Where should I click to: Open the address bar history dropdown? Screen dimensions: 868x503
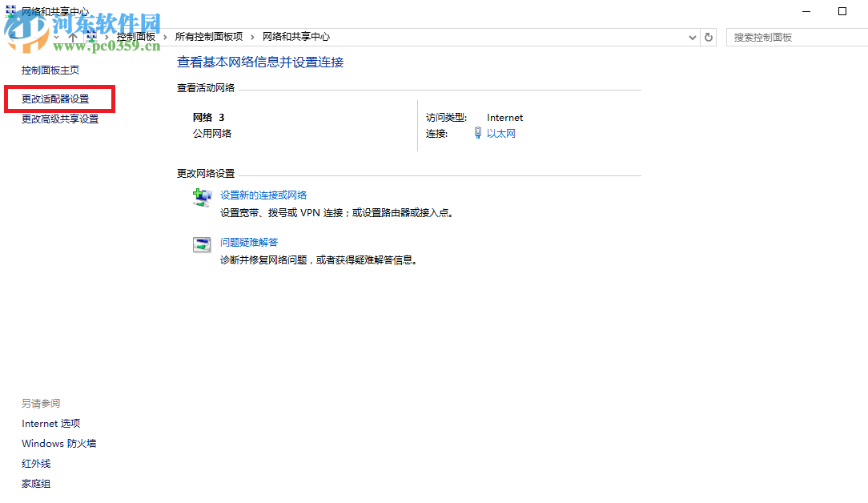692,36
